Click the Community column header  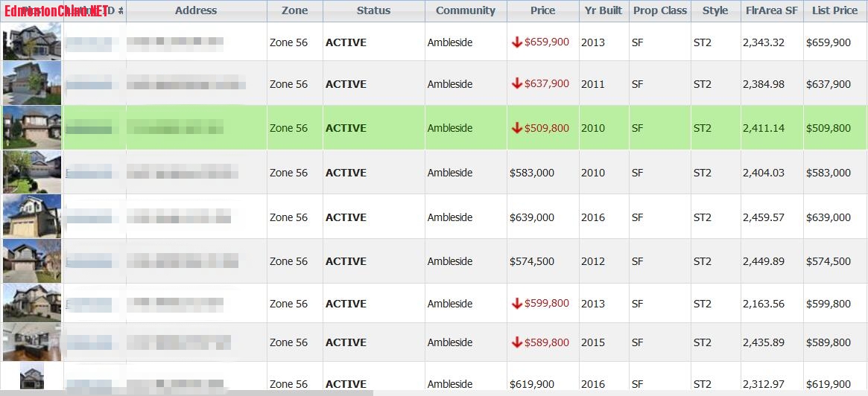466,10
